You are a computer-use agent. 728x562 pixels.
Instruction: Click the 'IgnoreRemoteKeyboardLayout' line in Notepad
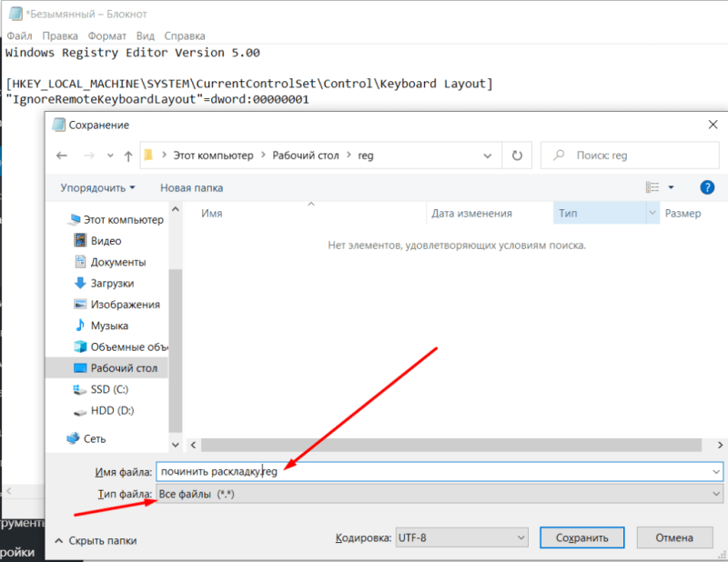click(x=157, y=99)
